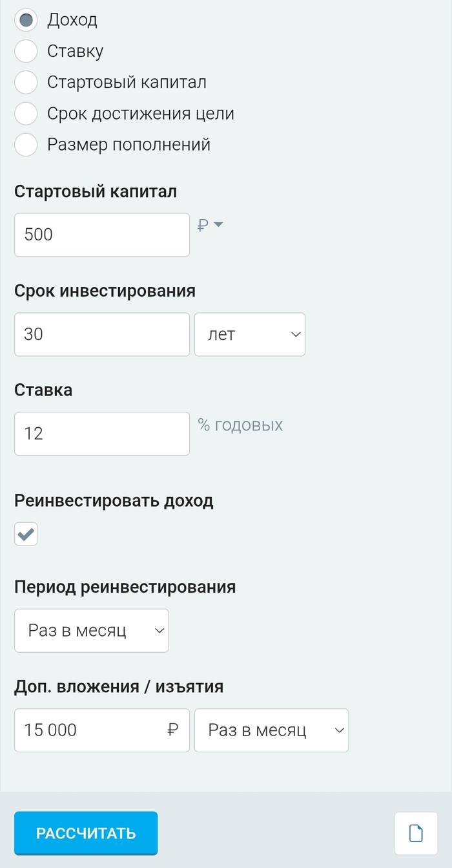Expand the Период реинвестирования dropdown
This screenshot has height=868, width=452.
point(91,631)
